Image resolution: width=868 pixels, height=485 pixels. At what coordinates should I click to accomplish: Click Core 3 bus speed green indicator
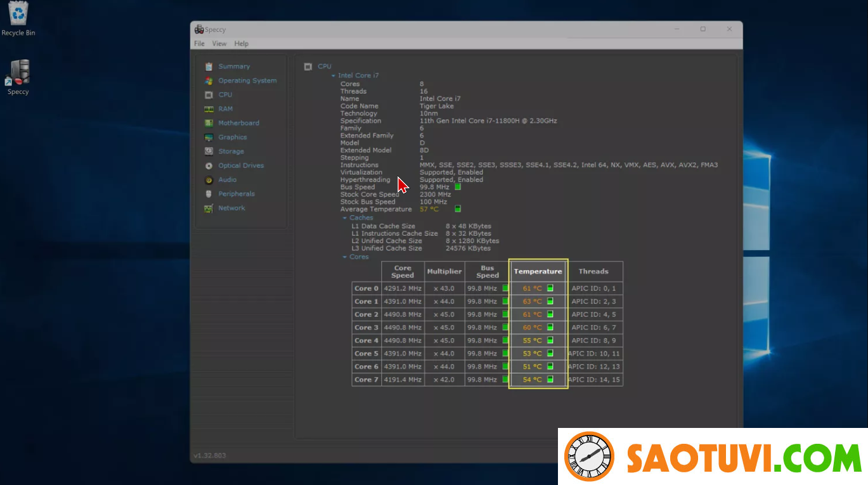click(x=505, y=327)
